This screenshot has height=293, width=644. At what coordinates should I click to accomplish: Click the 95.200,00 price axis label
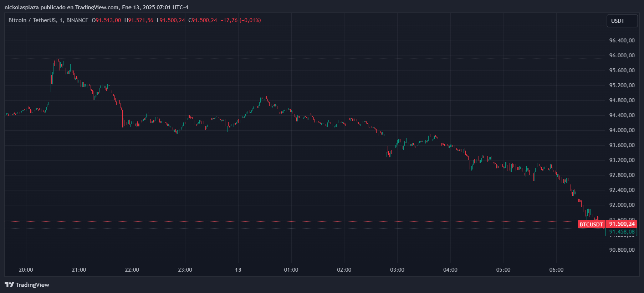pos(622,85)
